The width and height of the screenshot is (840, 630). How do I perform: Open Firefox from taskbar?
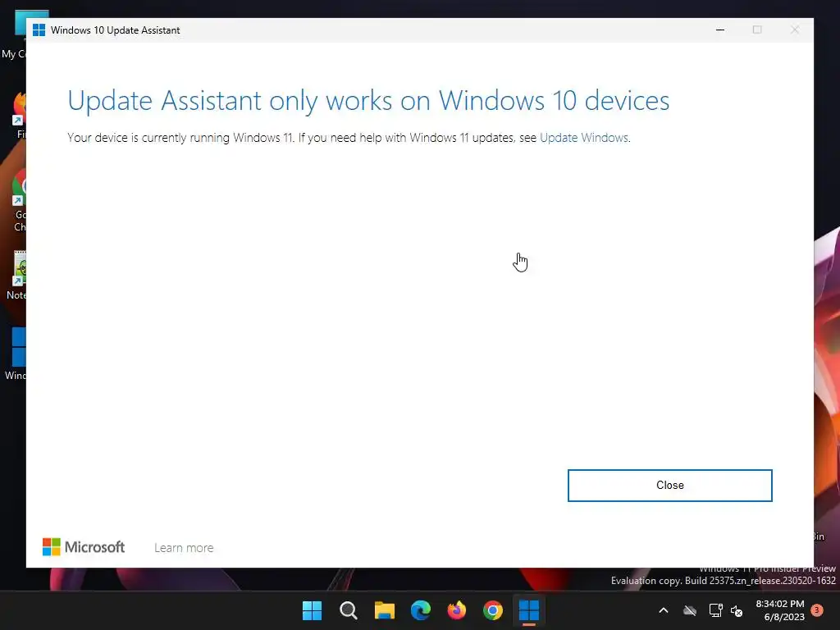pyautogui.click(x=457, y=610)
